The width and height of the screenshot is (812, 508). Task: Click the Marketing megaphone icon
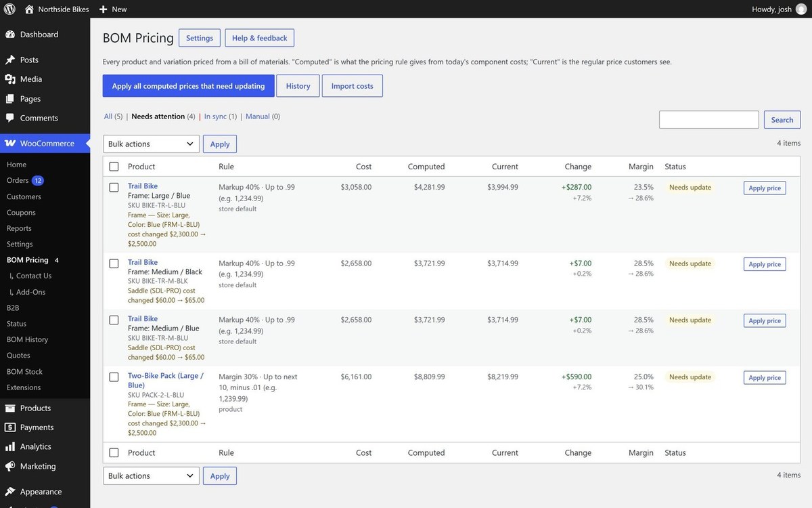pyautogui.click(x=10, y=467)
